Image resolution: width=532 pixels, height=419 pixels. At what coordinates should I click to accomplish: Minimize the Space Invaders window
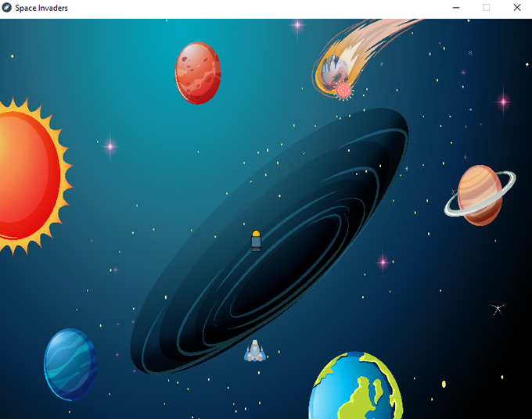click(x=456, y=8)
